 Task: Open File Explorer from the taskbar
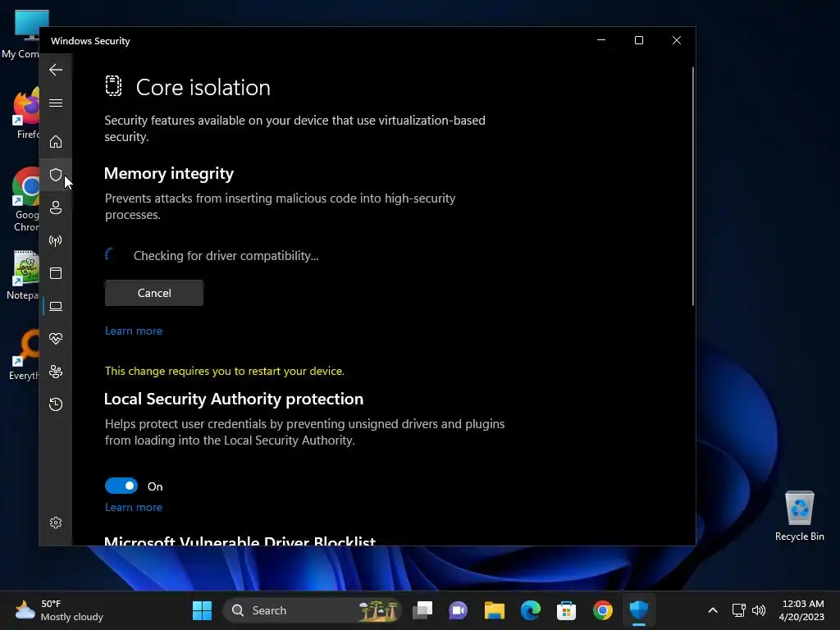point(495,610)
